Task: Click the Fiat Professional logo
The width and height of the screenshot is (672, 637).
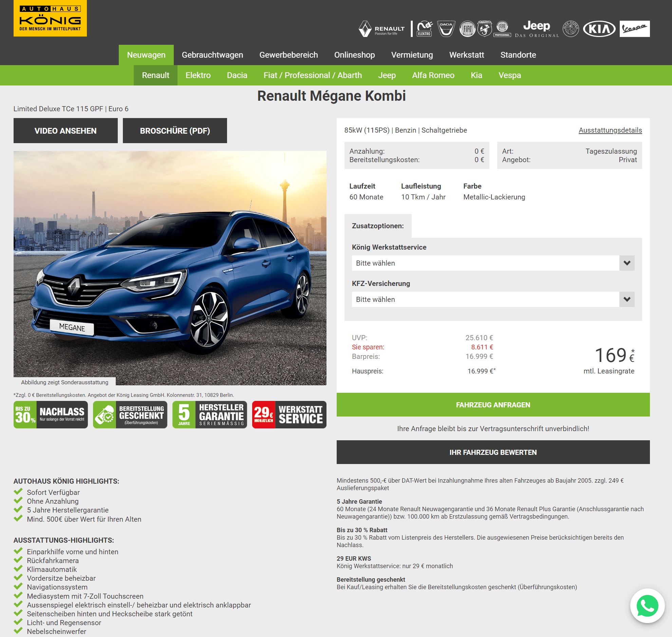Action: [502, 29]
